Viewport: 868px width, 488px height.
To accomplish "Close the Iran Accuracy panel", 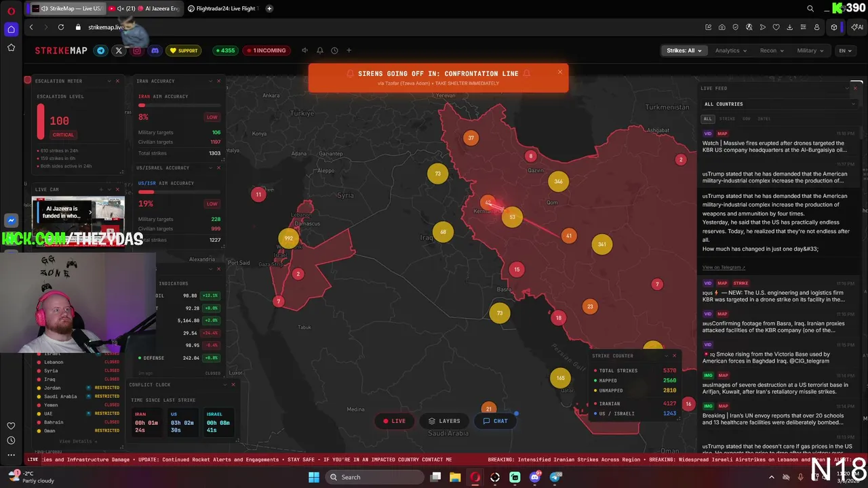I will [x=218, y=81].
